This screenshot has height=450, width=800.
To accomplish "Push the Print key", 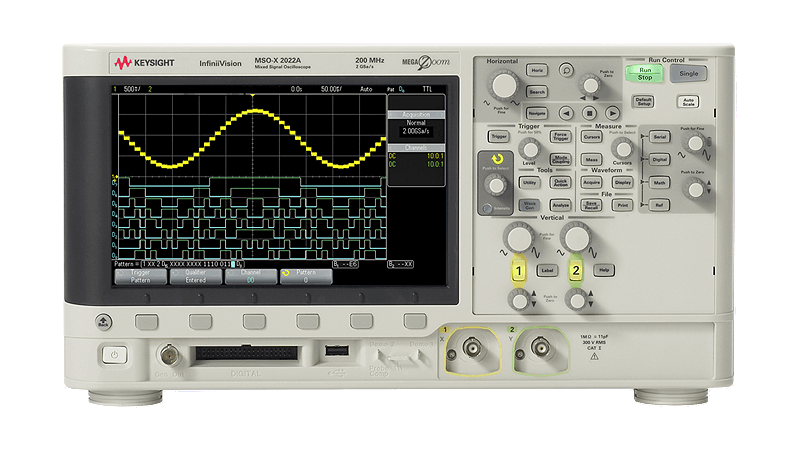I will click(622, 205).
